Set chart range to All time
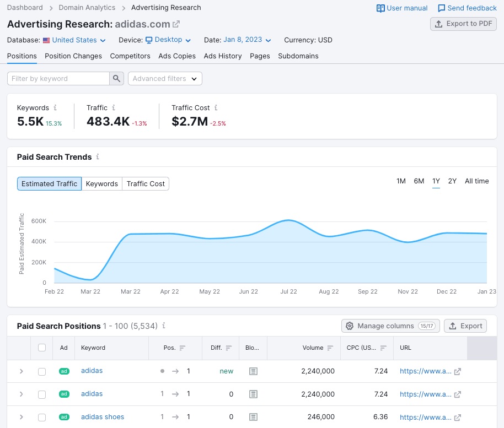This screenshot has height=428, width=504. click(x=476, y=181)
